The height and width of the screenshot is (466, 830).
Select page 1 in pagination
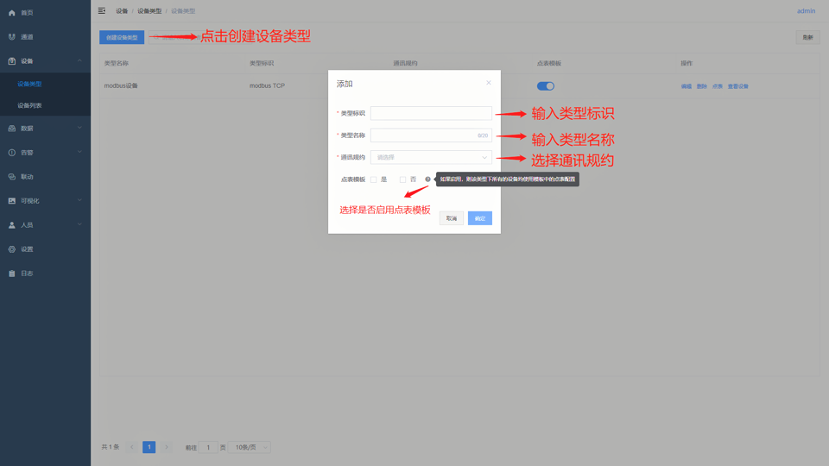pos(149,447)
